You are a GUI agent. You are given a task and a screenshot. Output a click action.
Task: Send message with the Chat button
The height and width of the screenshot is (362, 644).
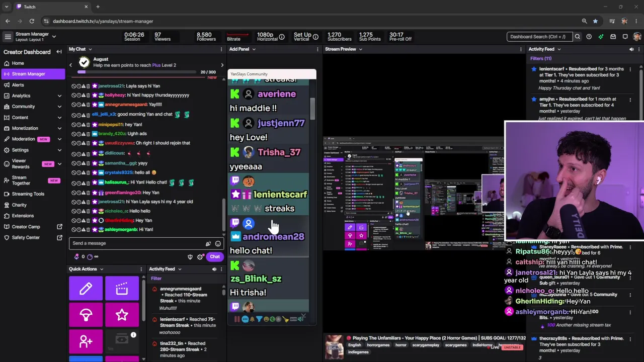[215, 257]
